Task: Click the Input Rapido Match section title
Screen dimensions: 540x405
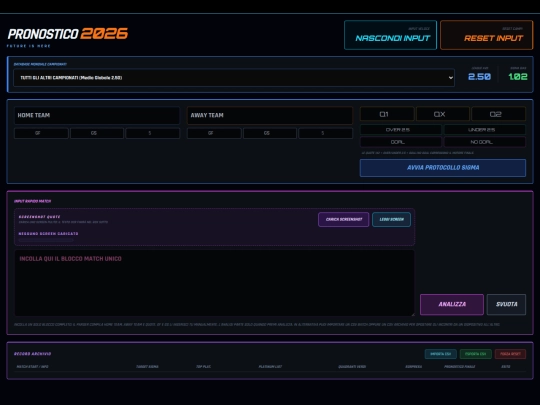Action: click(32, 201)
